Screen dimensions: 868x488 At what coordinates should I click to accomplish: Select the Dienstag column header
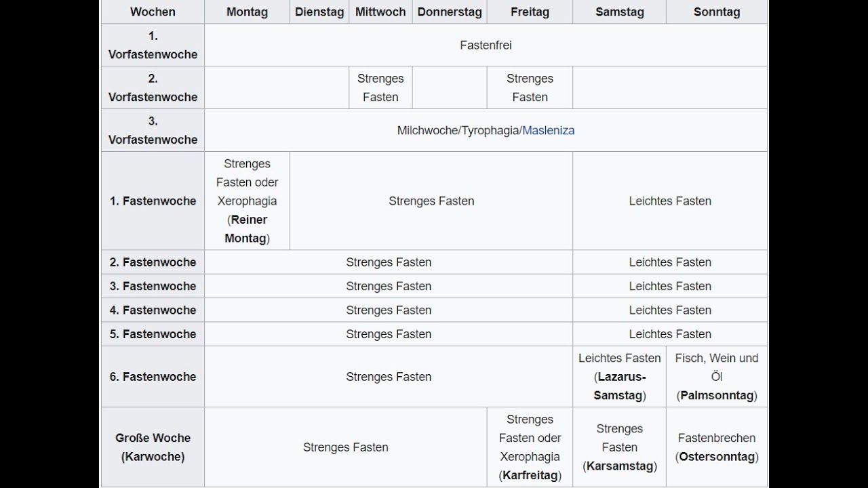319,12
